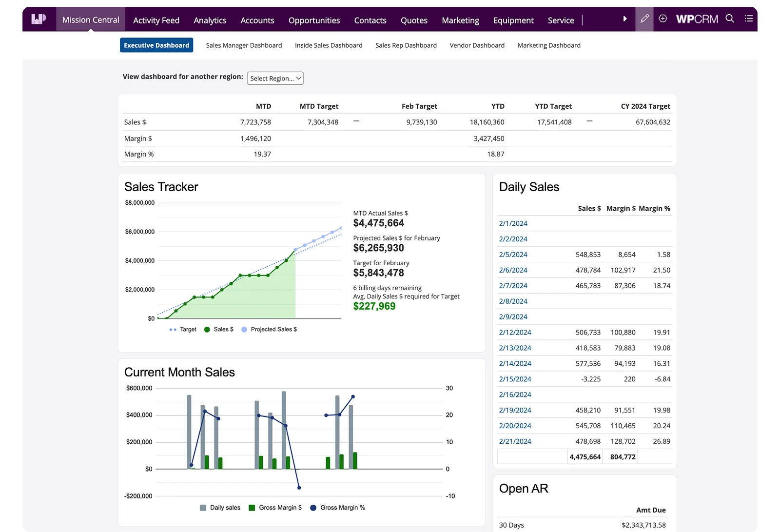
Task: Toggle the Projected Sales $ legend entry
Action: tap(269, 330)
